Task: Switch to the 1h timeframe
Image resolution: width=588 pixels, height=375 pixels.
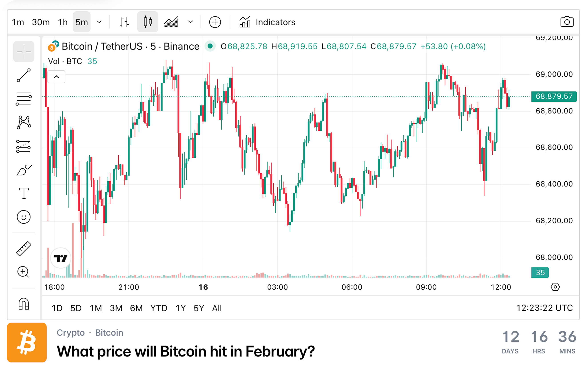Action: tap(63, 22)
